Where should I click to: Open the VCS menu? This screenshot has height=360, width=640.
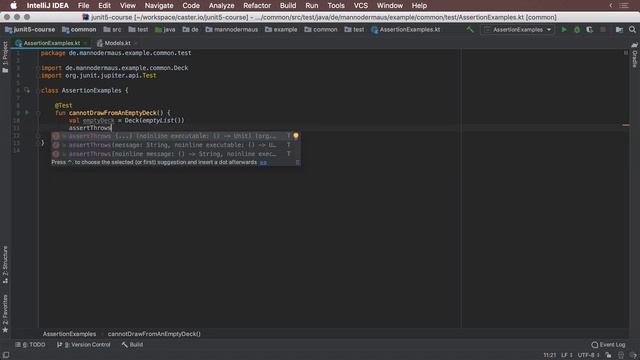tap(360, 6)
